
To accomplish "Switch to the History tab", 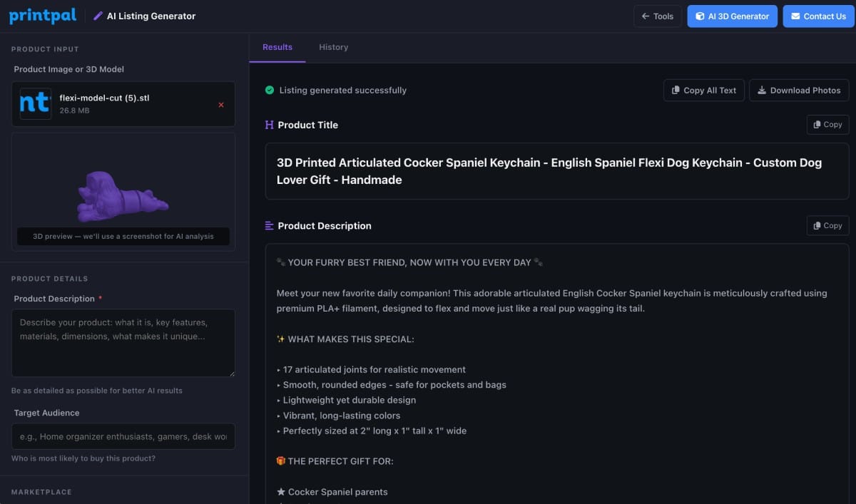I will [x=333, y=47].
